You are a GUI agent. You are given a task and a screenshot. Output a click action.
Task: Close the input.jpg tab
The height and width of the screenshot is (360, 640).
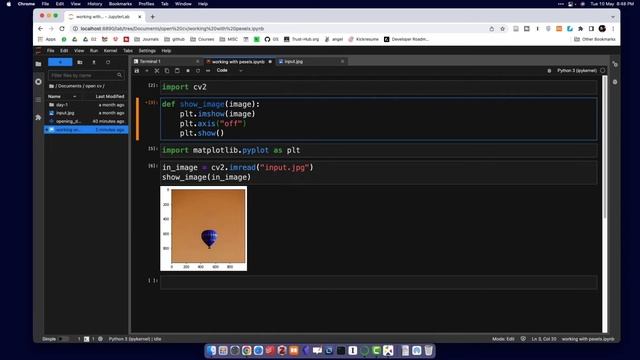pyautogui.click(x=342, y=61)
